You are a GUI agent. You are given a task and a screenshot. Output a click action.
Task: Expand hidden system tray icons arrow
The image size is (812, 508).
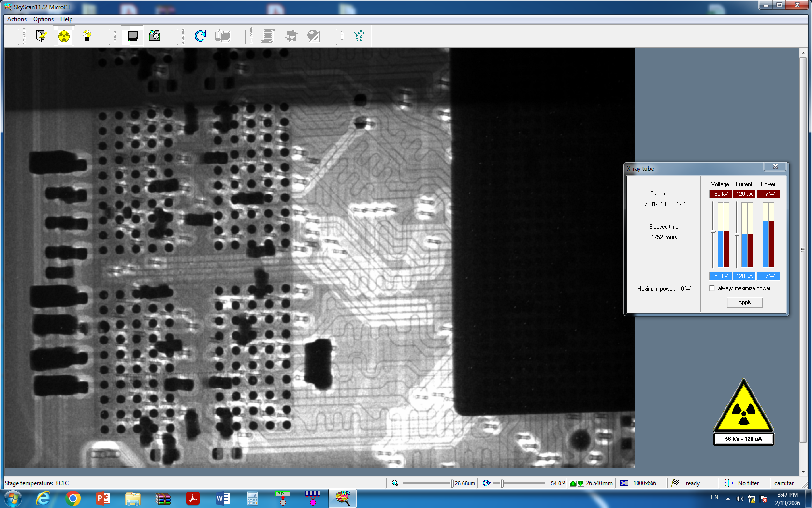728,498
